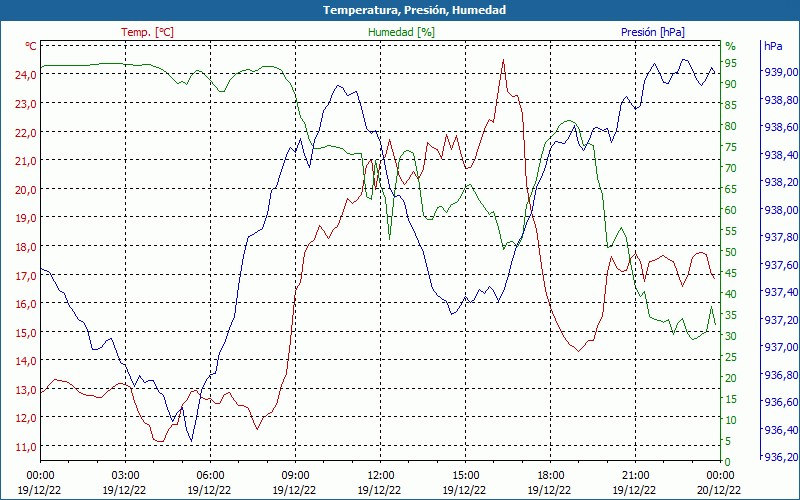This screenshot has width=800, height=500.
Task: Click the 12,0 temperature axis value
Action: click(24, 417)
